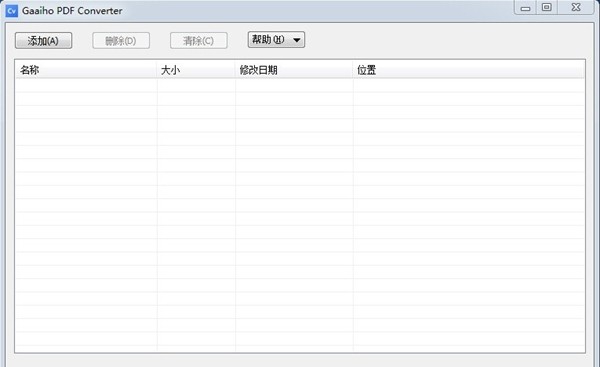Maximize the Gaaiho PDF Converter window

pos(546,7)
